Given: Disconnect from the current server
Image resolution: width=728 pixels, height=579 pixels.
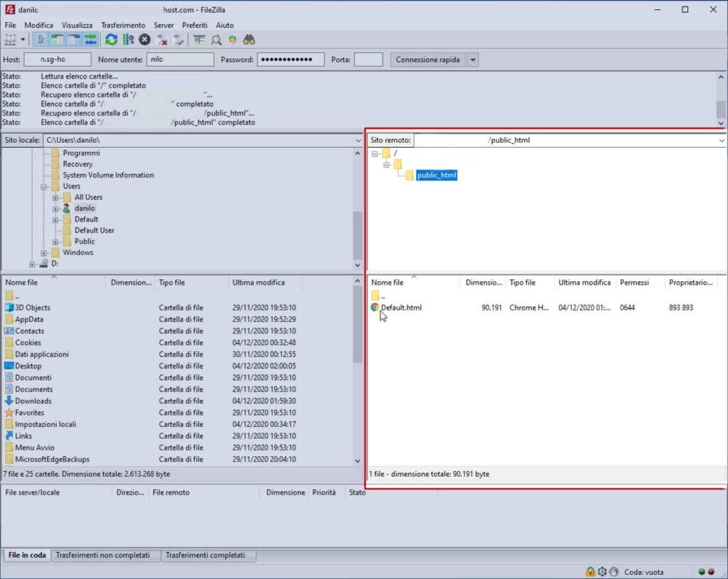Looking at the screenshot, I should [x=161, y=40].
